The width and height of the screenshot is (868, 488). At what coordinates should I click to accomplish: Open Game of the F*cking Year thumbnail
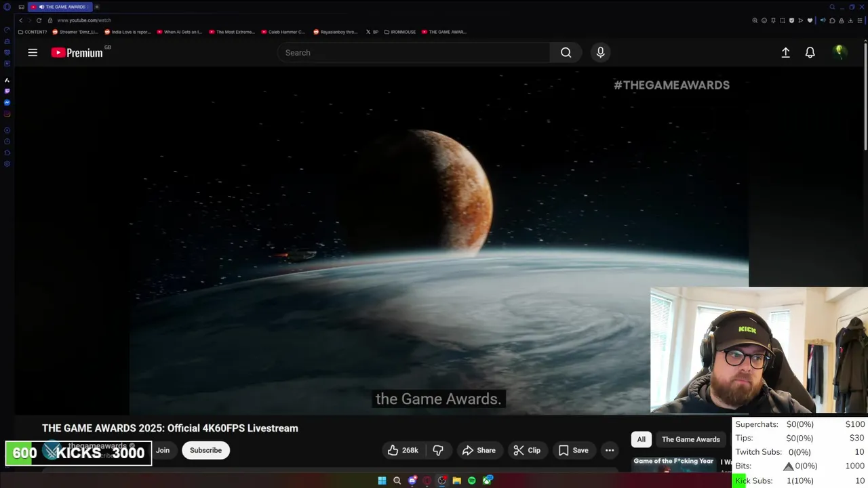pos(673,464)
